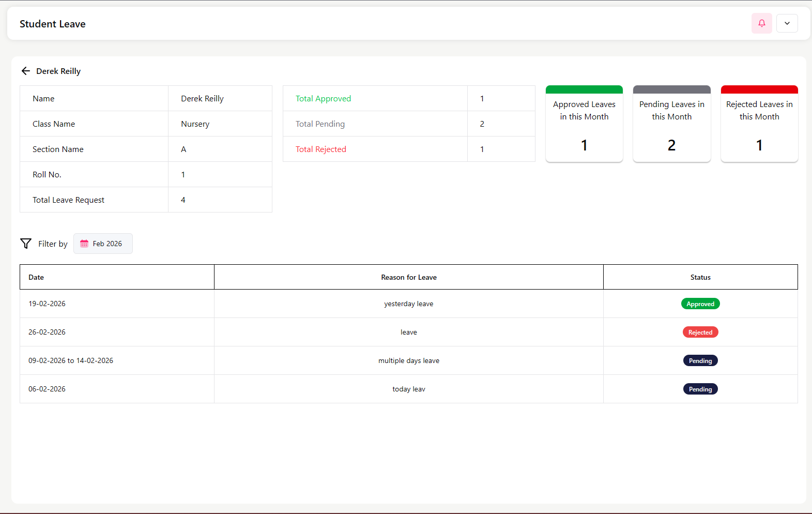Click the Rejected status badge
This screenshot has height=514, width=812.
[700, 332]
